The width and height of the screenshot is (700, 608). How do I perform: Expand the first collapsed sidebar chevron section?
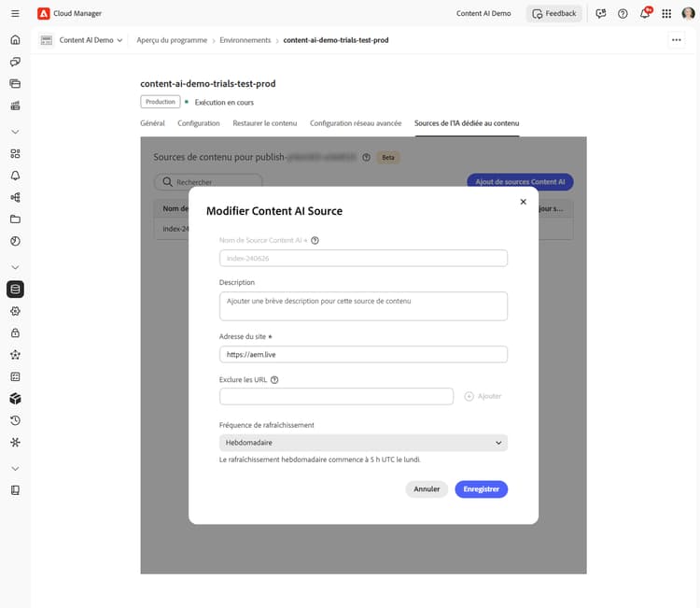15,132
